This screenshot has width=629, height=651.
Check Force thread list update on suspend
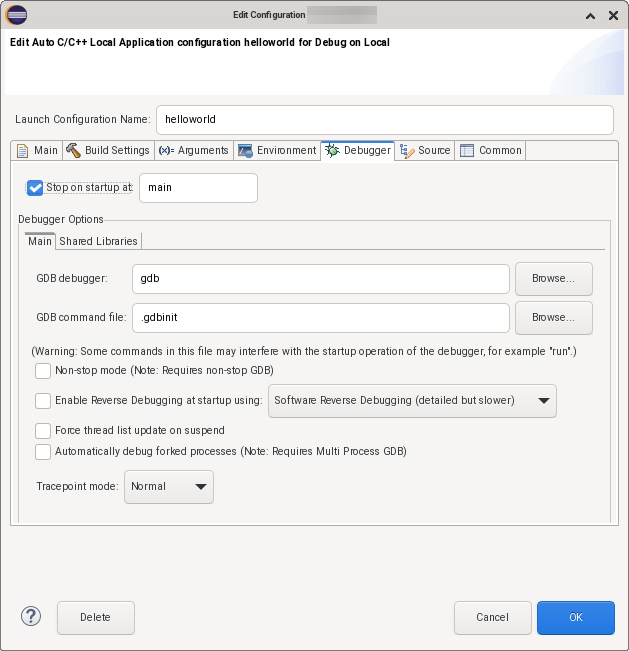pyautogui.click(x=43, y=431)
